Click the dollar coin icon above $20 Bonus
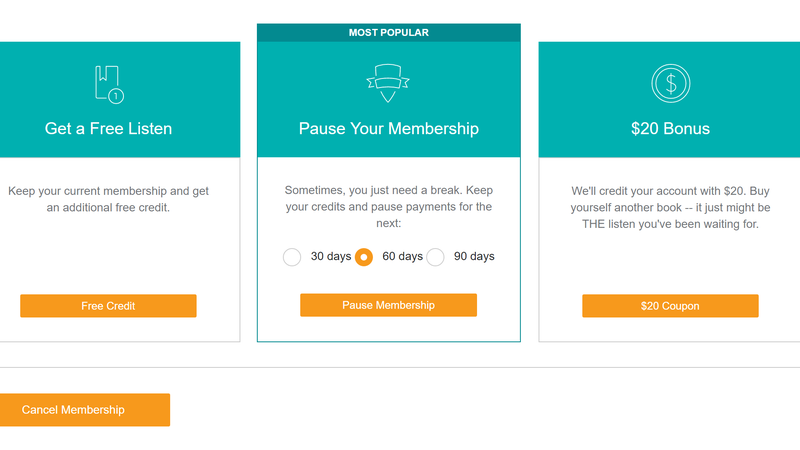The image size is (800, 450). pyautogui.click(x=670, y=83)
